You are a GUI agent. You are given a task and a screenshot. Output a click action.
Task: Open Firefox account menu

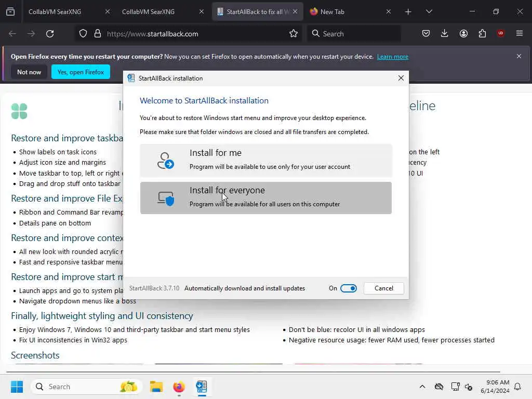pyautogui.click(x=463, y=34)
